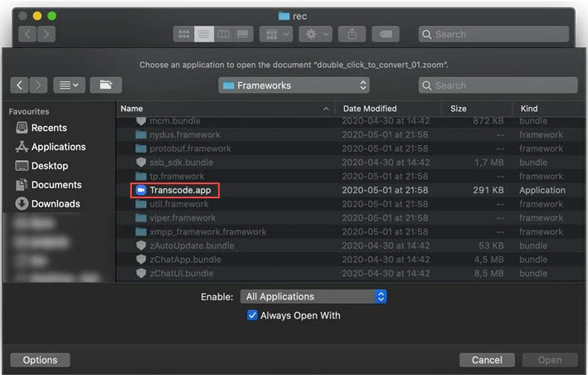Select ssb_sdk.bundle row
Screen dimensions: 588x375
click(x=351, y=163)
